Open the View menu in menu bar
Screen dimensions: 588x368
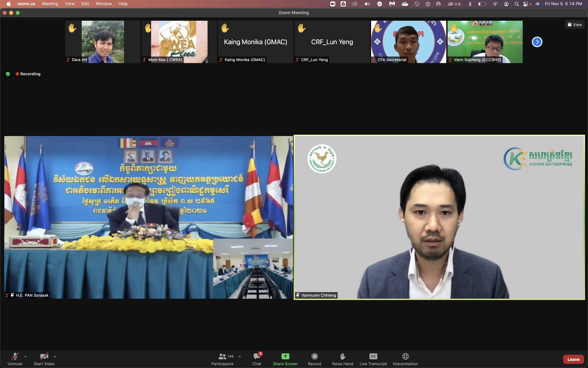[x=70, y=4]
